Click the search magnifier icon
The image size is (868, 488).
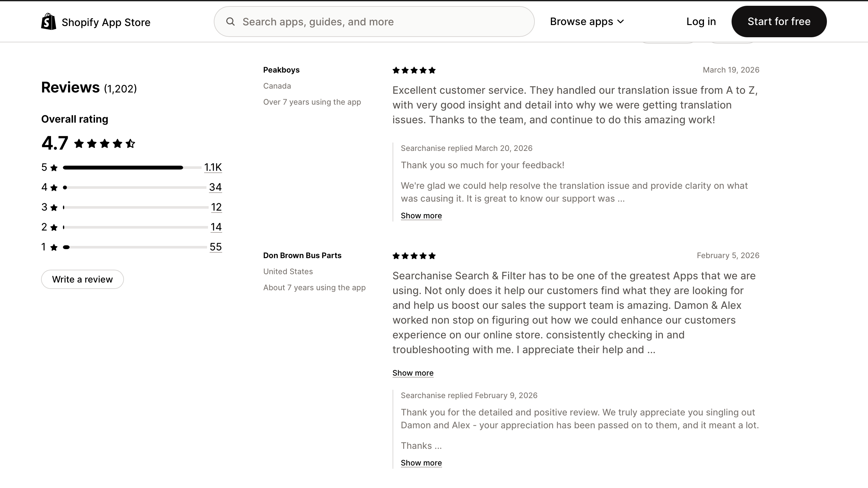230,22
